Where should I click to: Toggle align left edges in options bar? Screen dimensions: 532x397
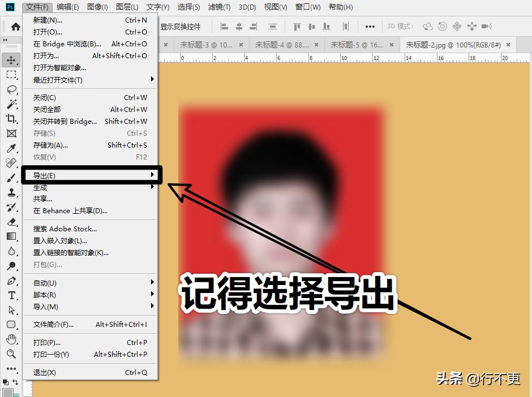click(x=224, y=26)
